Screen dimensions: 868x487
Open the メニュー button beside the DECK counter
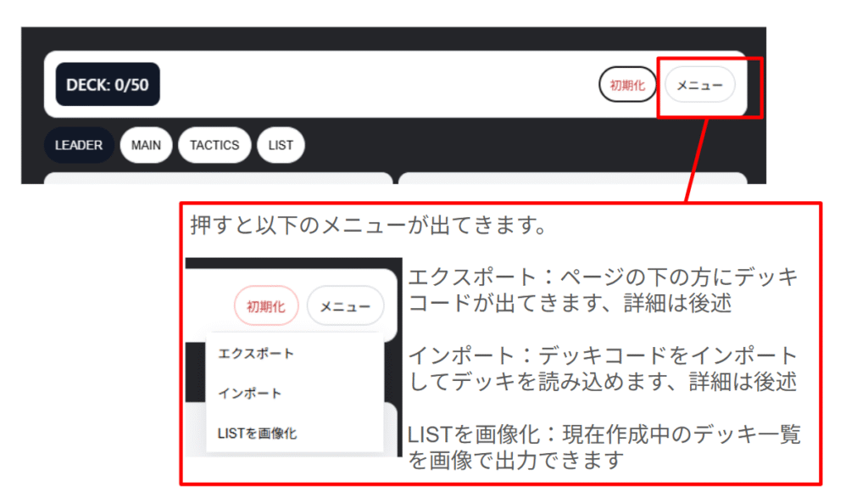699,85
